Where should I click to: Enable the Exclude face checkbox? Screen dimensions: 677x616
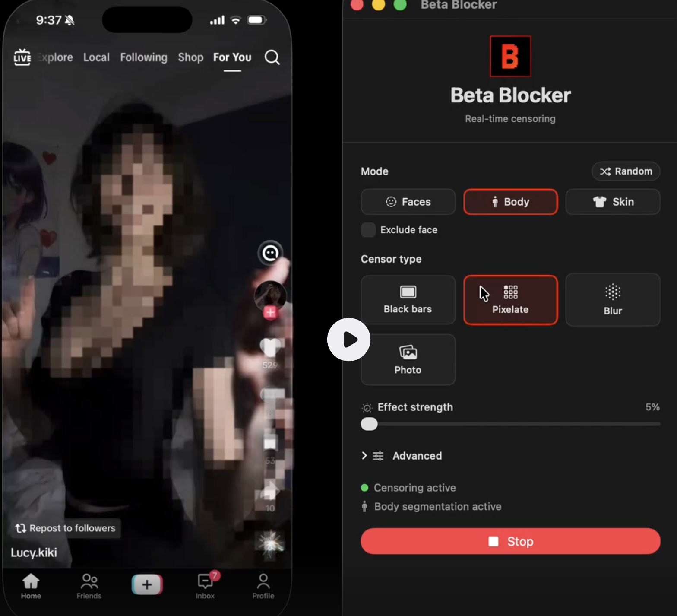tap(368, 230)
